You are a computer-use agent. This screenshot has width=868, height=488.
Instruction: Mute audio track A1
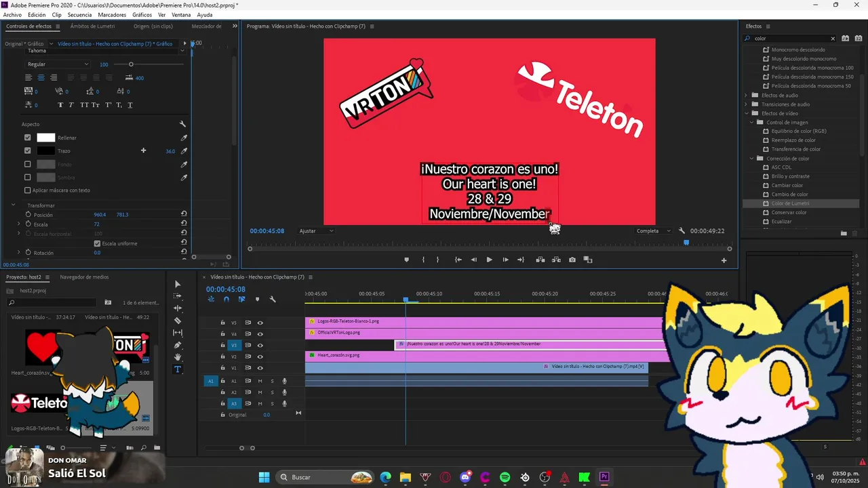[x=260, y=381]
